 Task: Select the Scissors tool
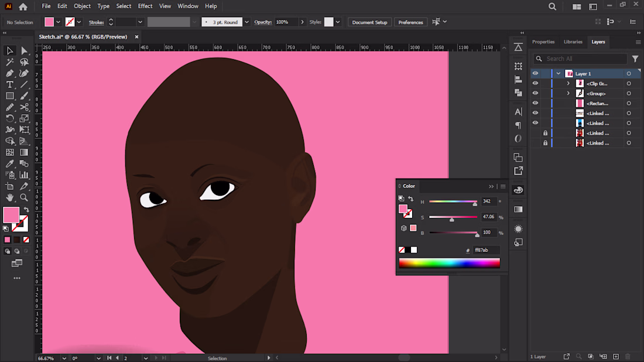(x=24, y=107)
